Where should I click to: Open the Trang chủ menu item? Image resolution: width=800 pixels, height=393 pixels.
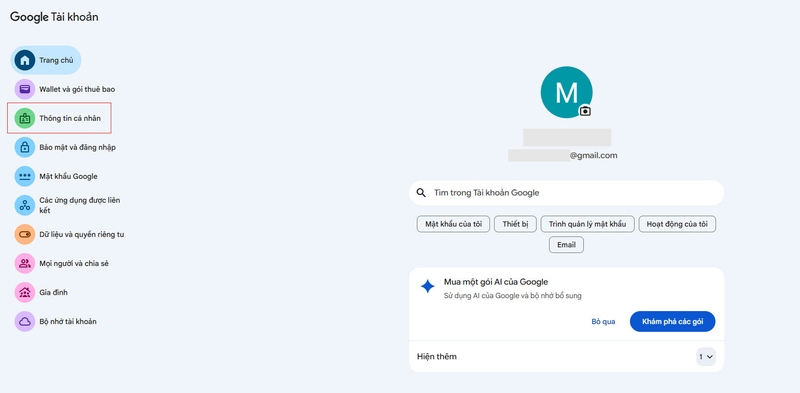(x=46, y=60)
